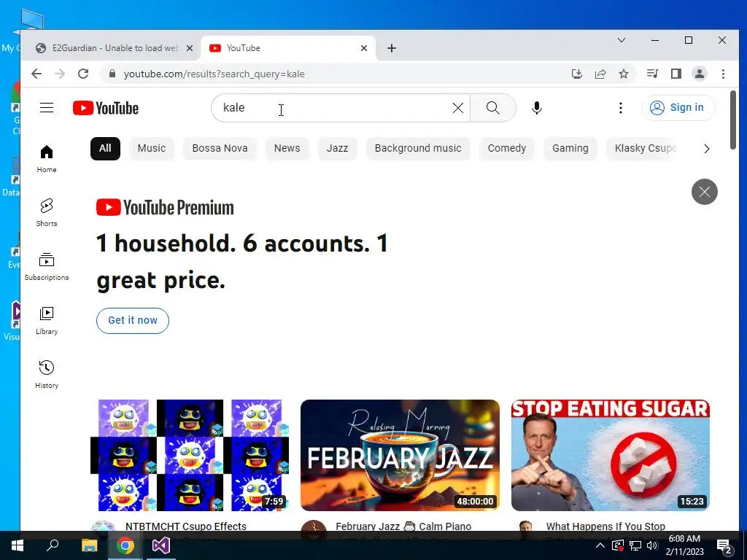The width and height of the screenshot is (747, 560).
Task: Open NTBTMCHT Csupo Effects title link
Action: (186, 526)
